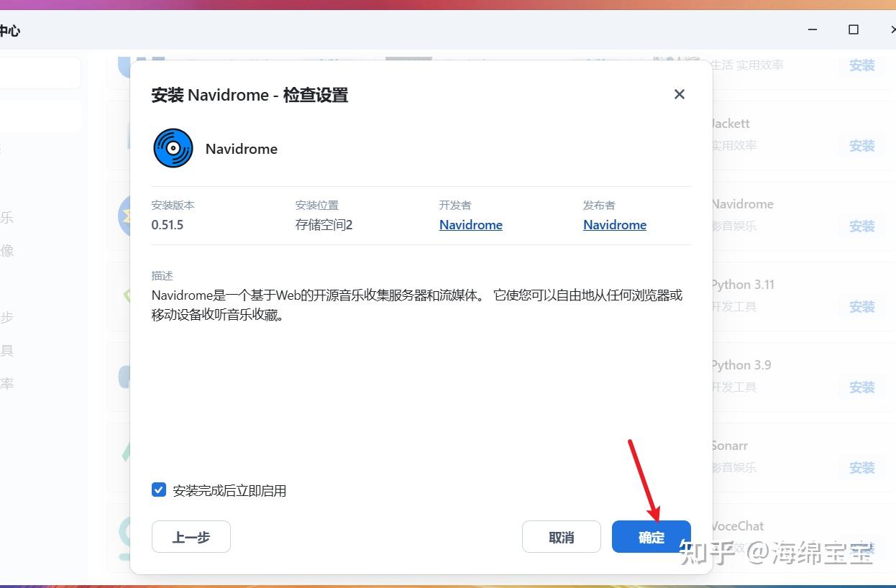Click the Navidrome vinyl record icon

click(x=173, y=148)
